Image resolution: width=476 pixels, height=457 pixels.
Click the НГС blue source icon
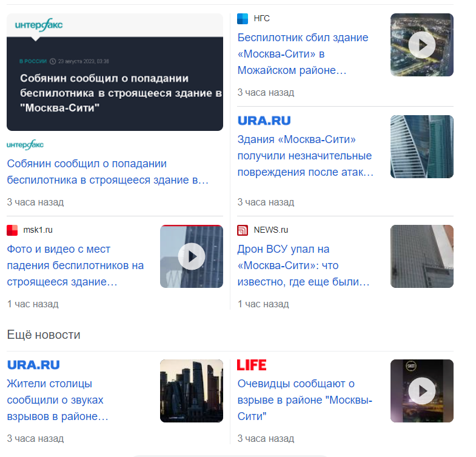coord(243,19)
